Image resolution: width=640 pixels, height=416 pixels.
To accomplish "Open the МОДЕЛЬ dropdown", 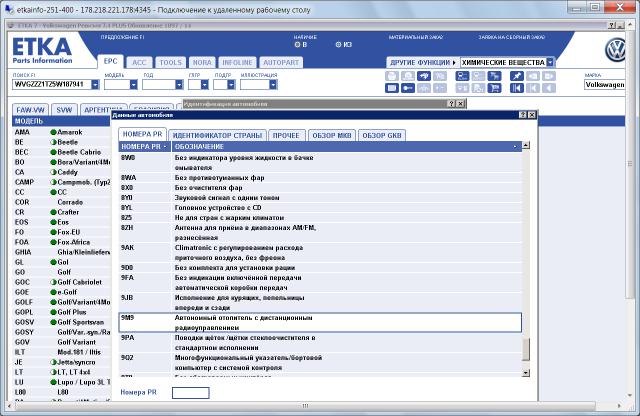I will [x=133, y=85].
